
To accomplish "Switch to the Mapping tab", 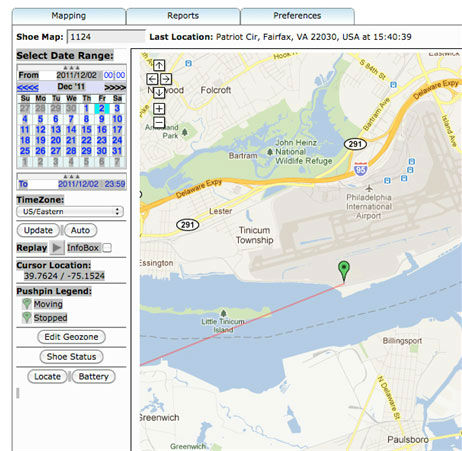I will [69, 16].
